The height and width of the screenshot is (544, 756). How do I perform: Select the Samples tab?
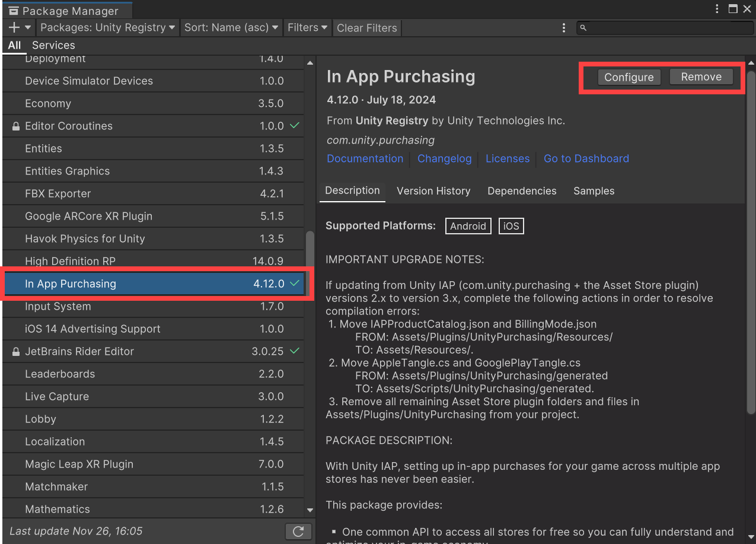(594, 191)
